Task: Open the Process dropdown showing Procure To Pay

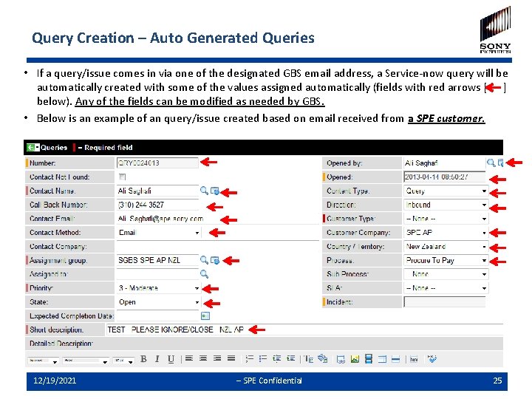Action: coord(446,260)
